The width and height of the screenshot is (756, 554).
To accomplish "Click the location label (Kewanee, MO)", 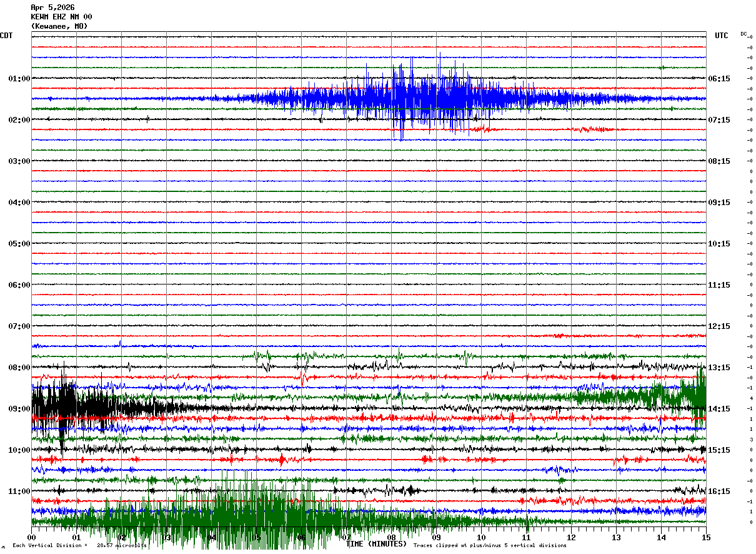I will coord(59,26).
